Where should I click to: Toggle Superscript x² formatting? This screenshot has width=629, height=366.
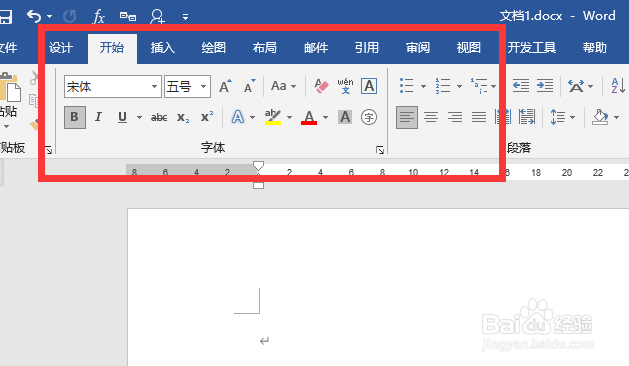pyautogui.click(x=207, y=117)
